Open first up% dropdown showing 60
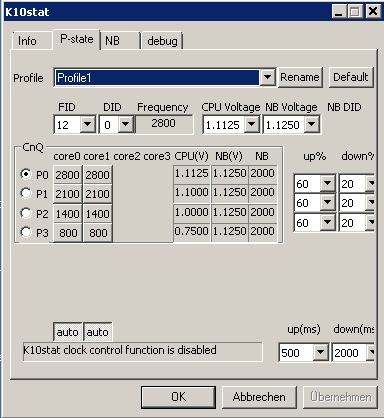The height and width of the screenshot is (418, 384). pyautogui.click(x=327, y=183)
